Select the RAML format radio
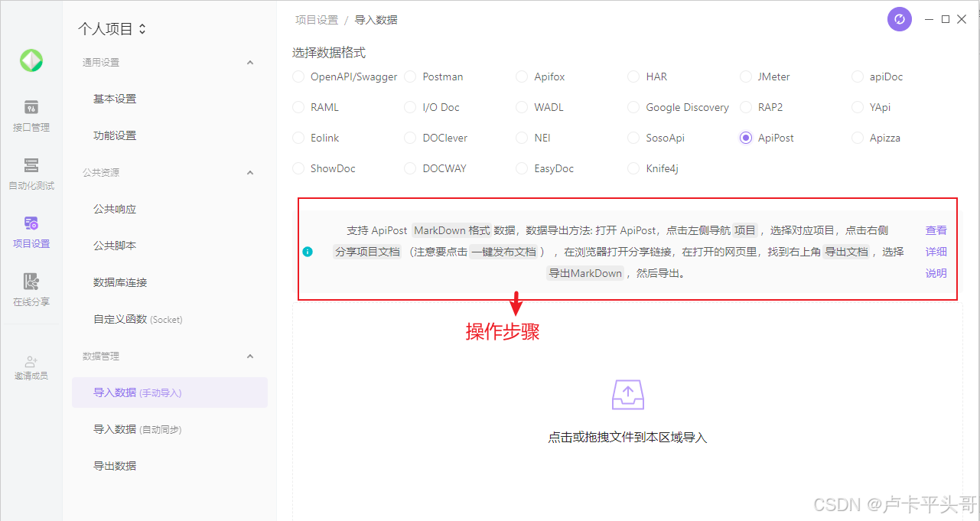980x521 pixels. pyautogui.click(x=298, y=107)
